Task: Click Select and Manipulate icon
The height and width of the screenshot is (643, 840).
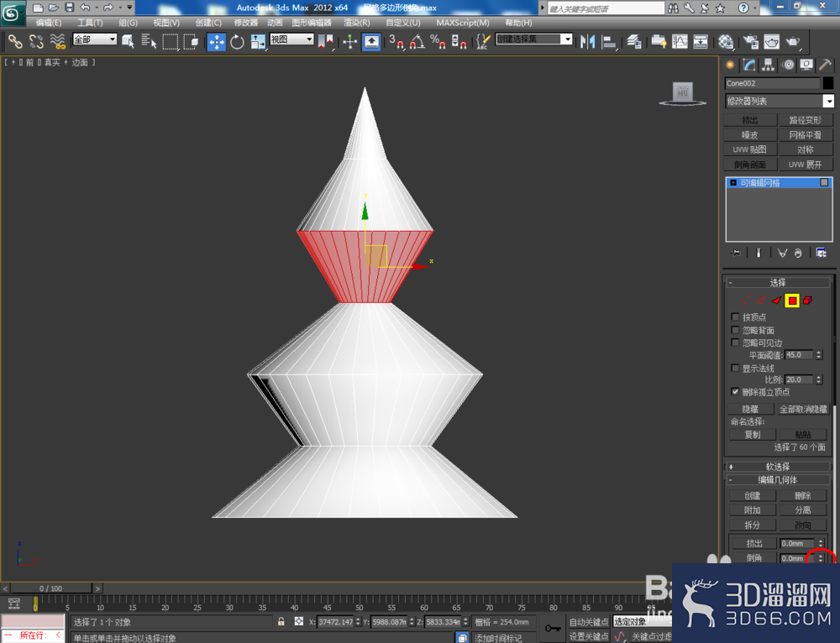Action: (349, 41)
